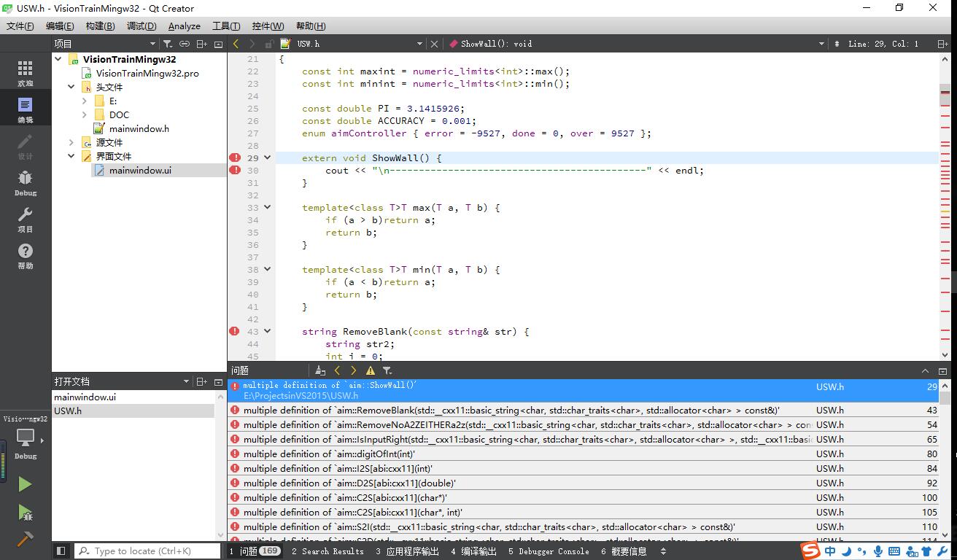This screenshot has width=957, height=560.
Task: Split the editor view
Action: pos(943,44)
